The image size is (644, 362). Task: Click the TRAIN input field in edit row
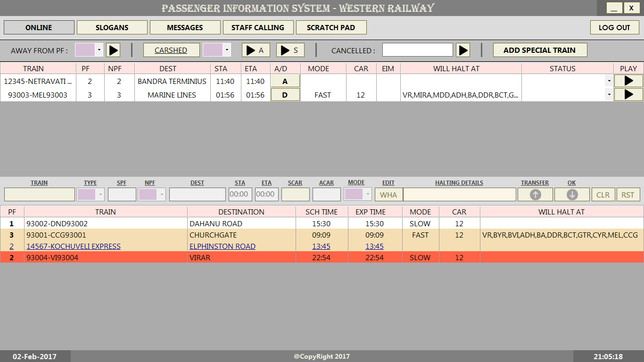pyautogui.click(x=40, y=195)
